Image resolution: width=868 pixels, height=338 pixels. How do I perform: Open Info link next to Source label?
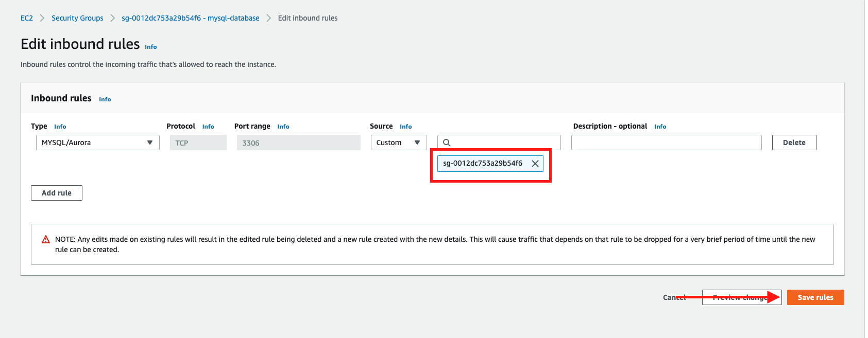tap(406, 127)
